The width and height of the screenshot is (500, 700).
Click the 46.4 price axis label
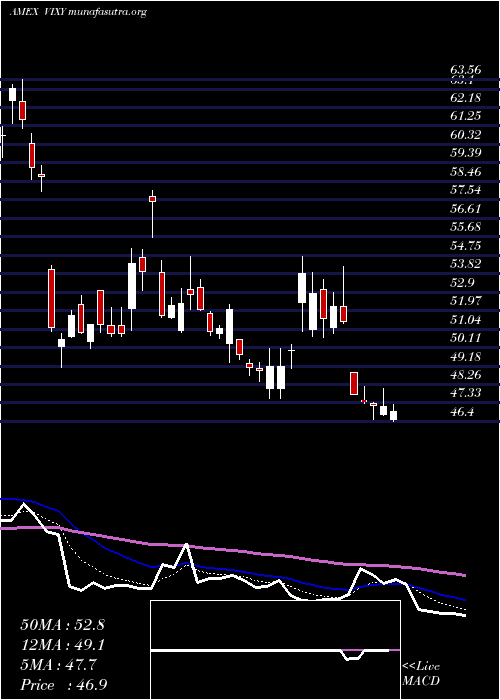tap(462, 412)
